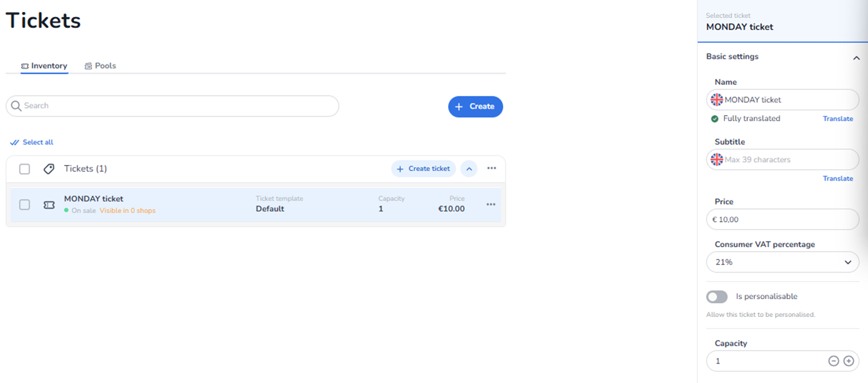Image resolution: width=868 pixels, height=383 pixels.
Task: Click the UK flag in Subtitle field
Action: (717, 160)
